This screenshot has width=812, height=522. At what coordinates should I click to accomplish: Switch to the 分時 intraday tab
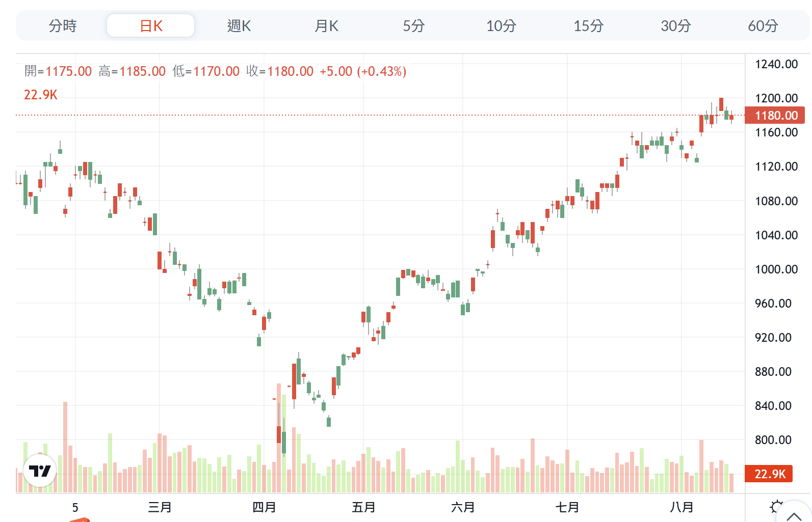63,26
